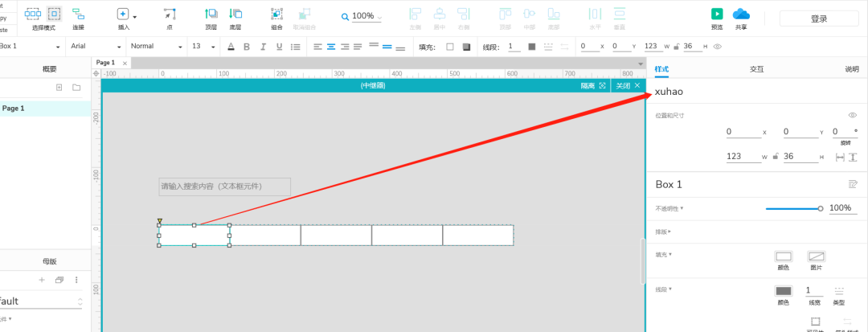Close the Page 1 tab
The image size is (868, 332).
125,64
